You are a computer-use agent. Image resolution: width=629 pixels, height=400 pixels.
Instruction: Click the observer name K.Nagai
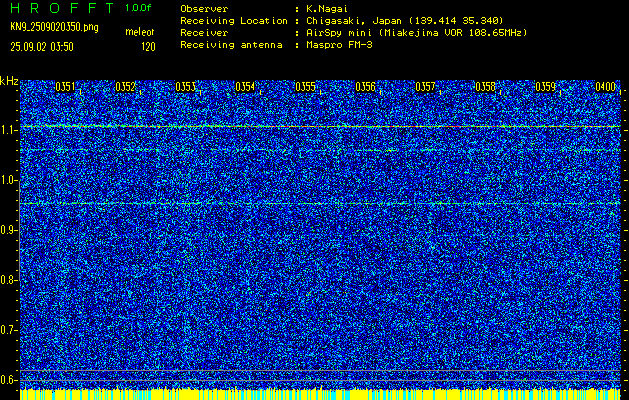(x=327, y=9)
